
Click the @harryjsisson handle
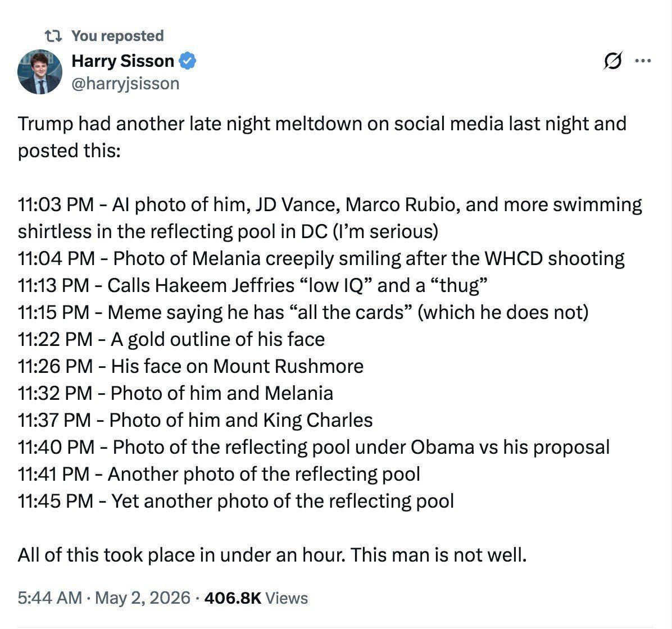coord(125,84)
